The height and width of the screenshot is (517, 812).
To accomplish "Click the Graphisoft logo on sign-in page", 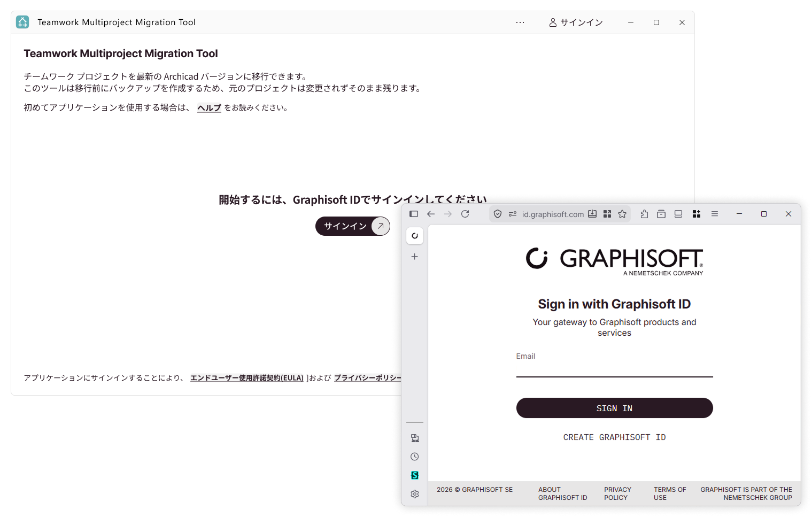I will point(615,261).
